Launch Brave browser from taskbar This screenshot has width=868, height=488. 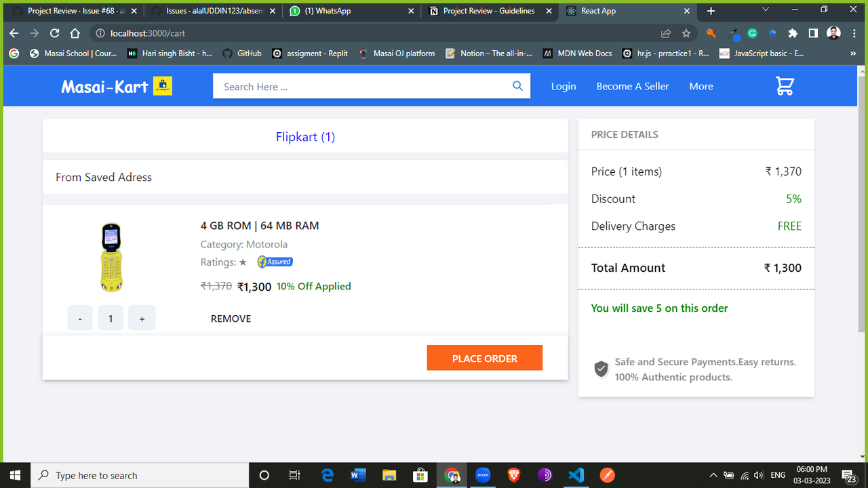coord(514,475)
